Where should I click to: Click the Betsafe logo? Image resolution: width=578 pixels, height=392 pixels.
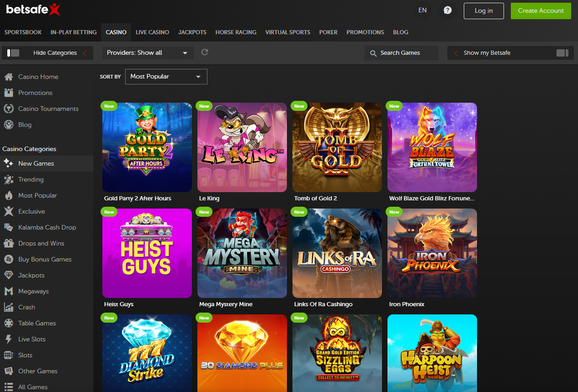(x=33, y=9)
